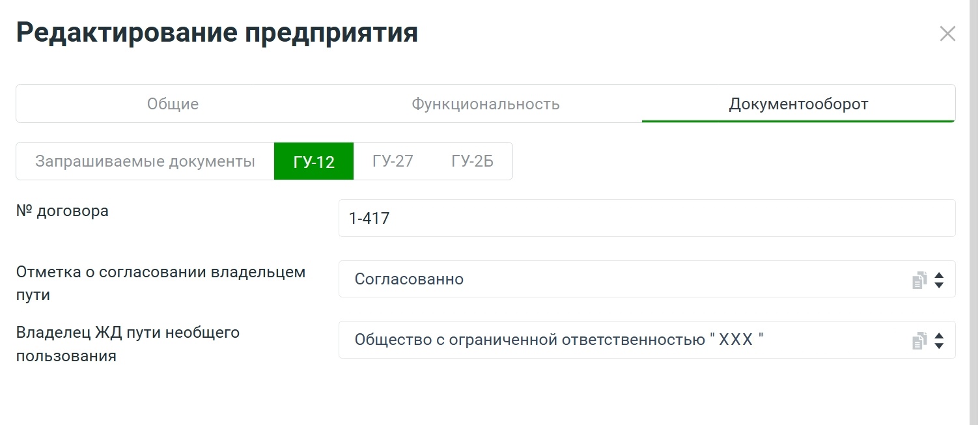Click the № договора field label
The image size is (980, 425).
[x=63, y=211]
